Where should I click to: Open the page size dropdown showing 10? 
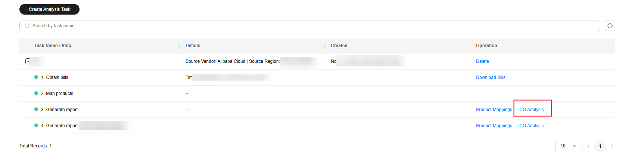pos(569,146)
